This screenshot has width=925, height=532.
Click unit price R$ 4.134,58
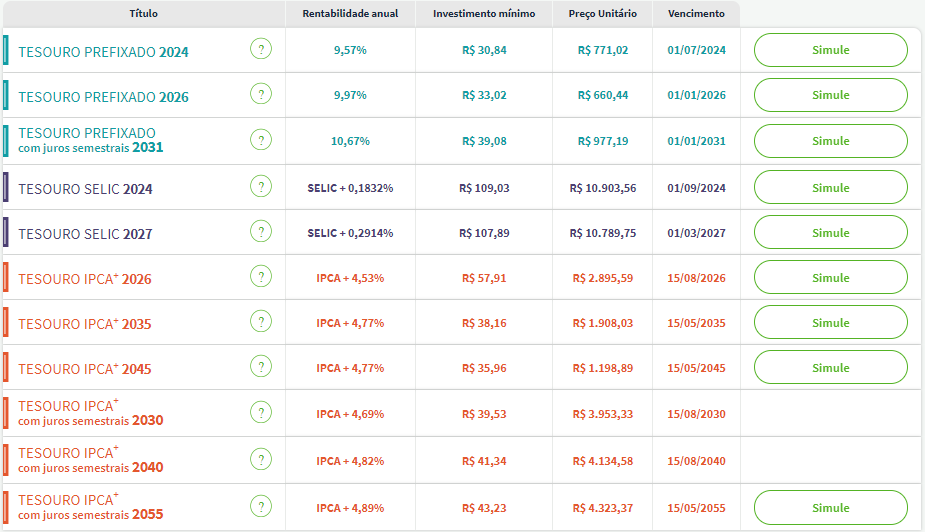(603, 461)
